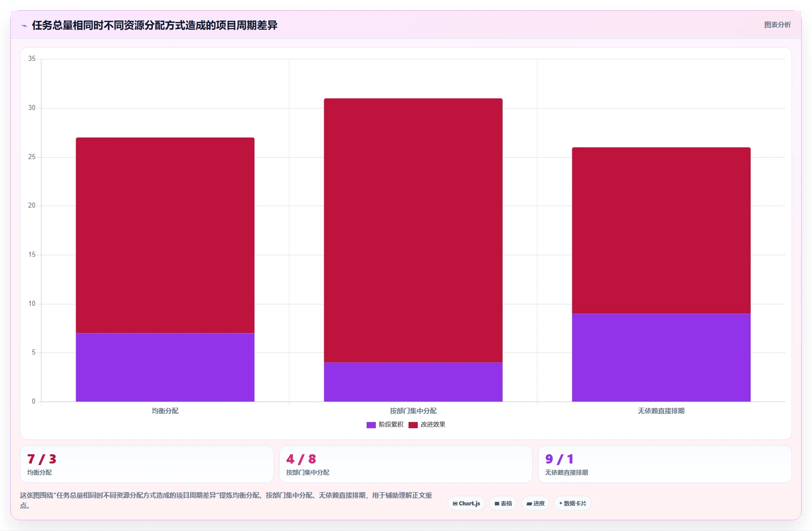
Task: Click the red segment of the 均衡分配 bar
Action: click(x=165, y=235)
